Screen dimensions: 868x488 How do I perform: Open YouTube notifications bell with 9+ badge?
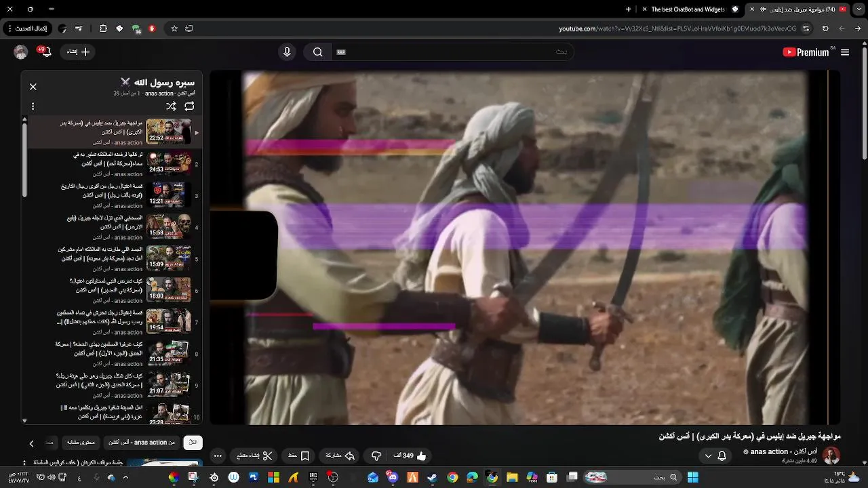45,52
